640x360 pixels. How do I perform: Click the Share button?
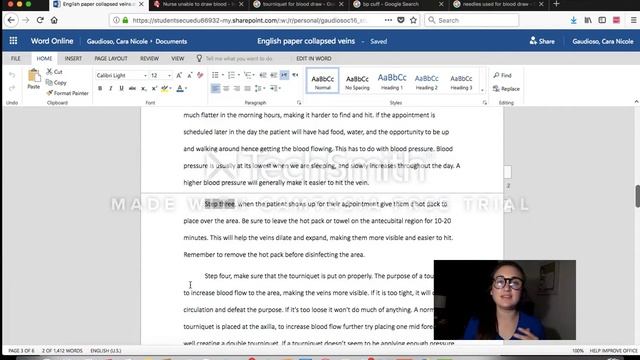(x=542, y=41)
